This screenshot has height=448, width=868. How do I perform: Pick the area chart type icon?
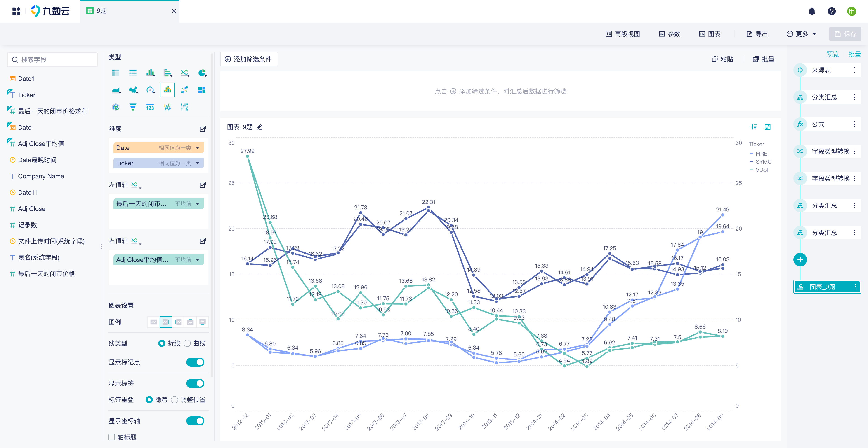[x=116, y=90]
